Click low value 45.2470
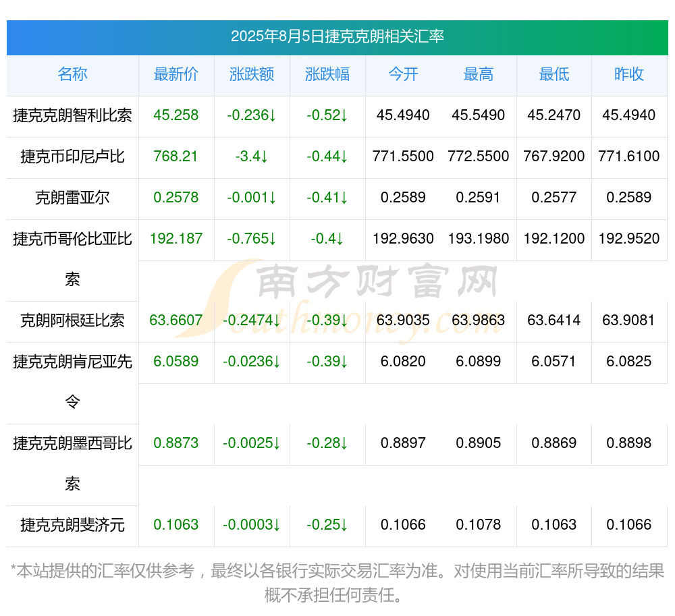675x616 pixels. (554, 115)
